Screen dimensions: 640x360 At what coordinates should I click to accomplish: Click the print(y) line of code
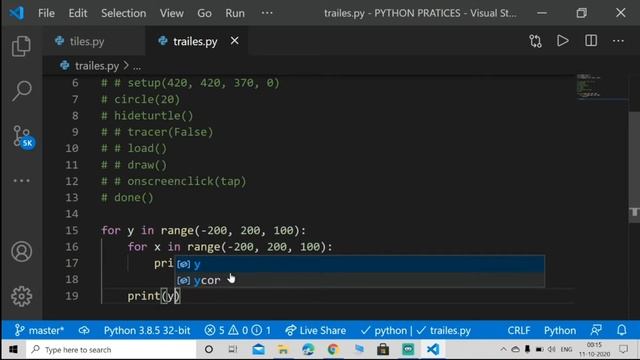(153, 296)
